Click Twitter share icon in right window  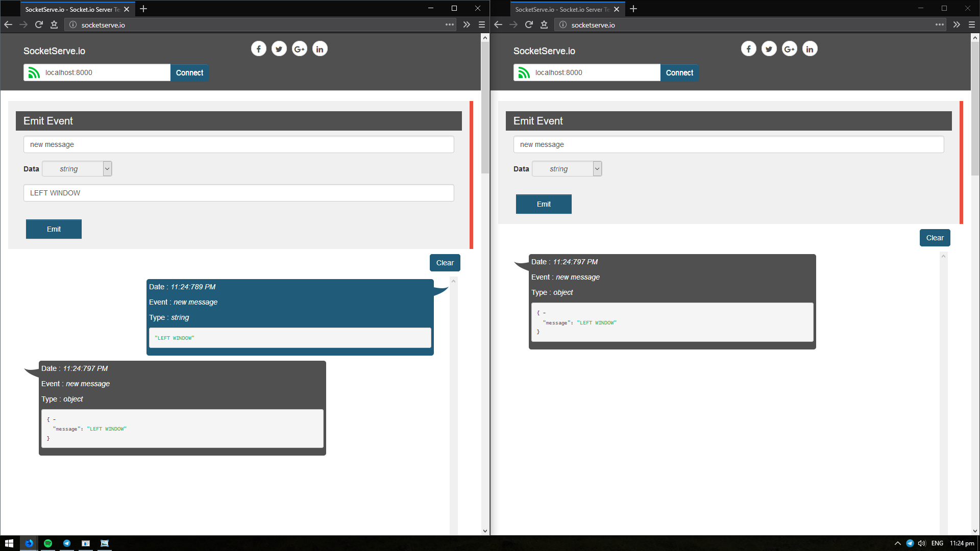(x=769, y=49)
